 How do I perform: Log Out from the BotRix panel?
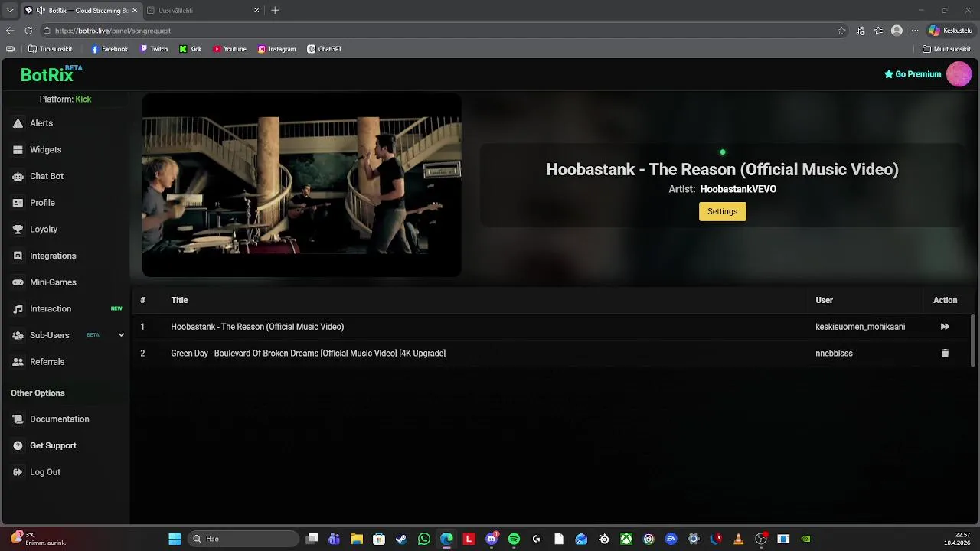tap(44, 472)
